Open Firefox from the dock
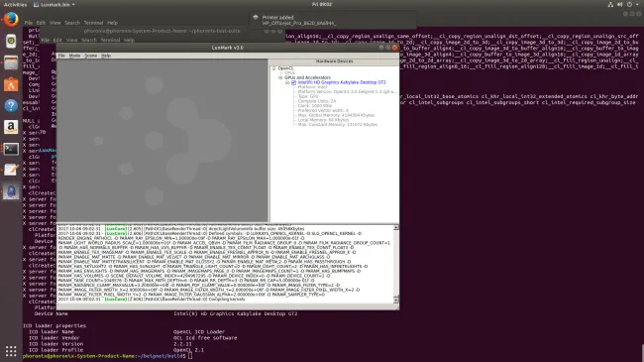The height and width of the screenshot is (362, 644). tap(11, 19)
